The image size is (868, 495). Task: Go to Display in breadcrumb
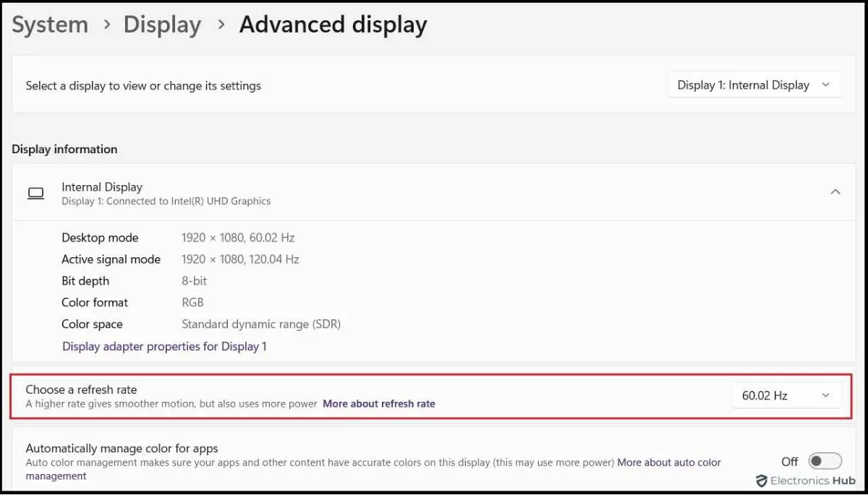coord(162,25)
